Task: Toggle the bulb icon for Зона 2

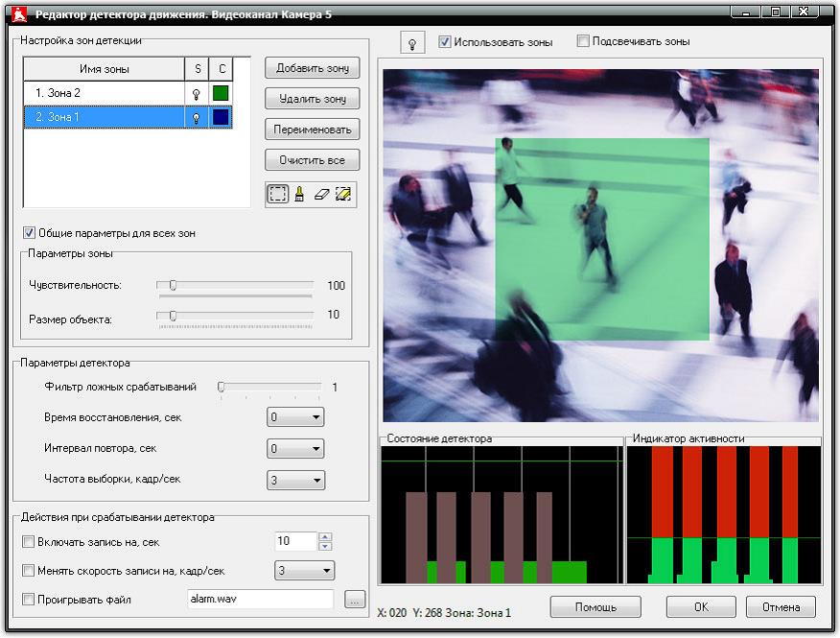Action: pos(197,94)
